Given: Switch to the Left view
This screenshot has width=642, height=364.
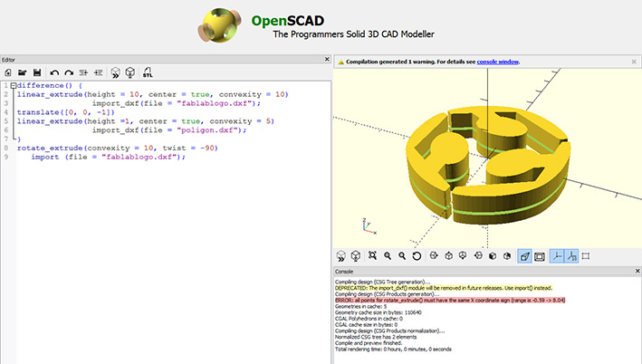Looking at the screenshot, I should coord(478,256).
